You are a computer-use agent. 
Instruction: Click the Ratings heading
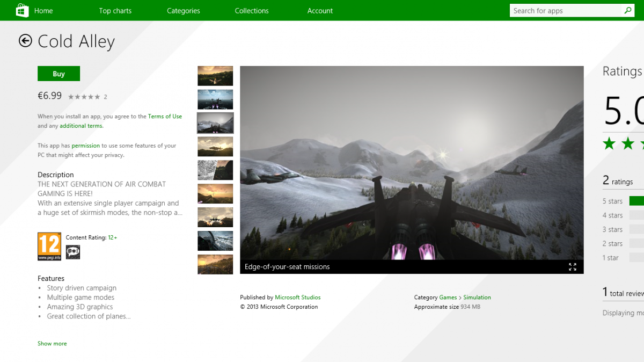(623, 71)
